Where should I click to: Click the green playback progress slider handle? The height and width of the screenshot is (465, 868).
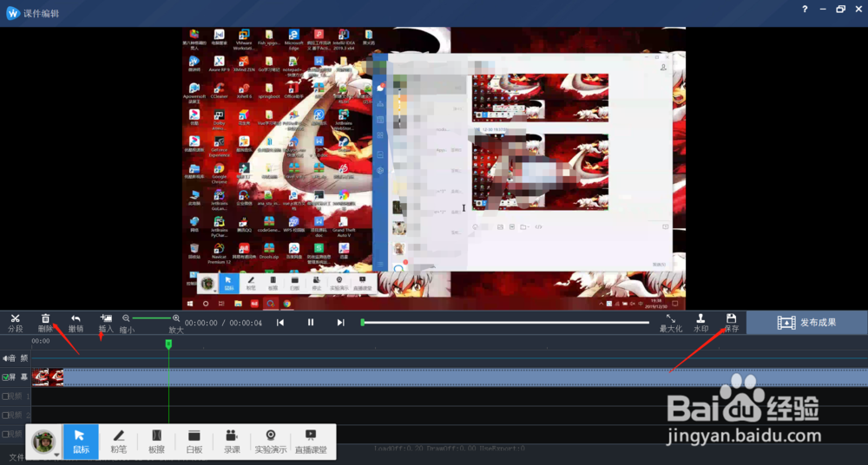click(363, 322)
